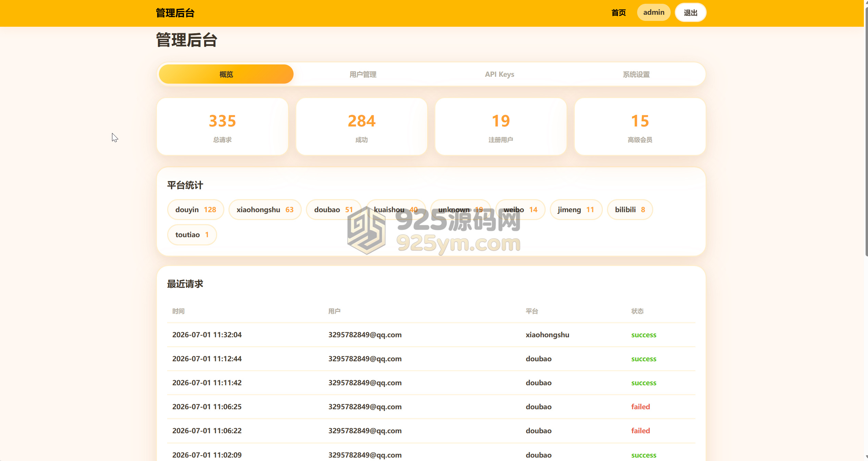Click the 最近请求 section heading
Viewport: 868px width, 461px height.
click(x=185, y=284)
